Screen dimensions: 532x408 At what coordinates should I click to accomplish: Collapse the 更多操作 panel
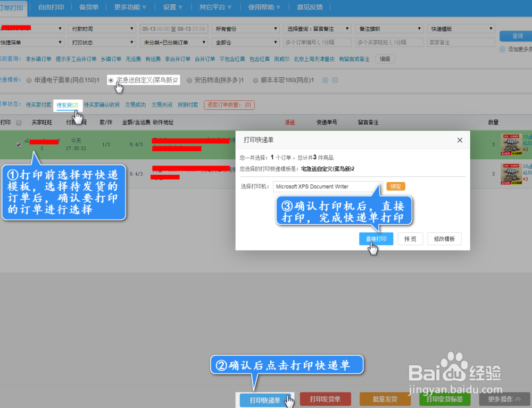click(504, 398)
